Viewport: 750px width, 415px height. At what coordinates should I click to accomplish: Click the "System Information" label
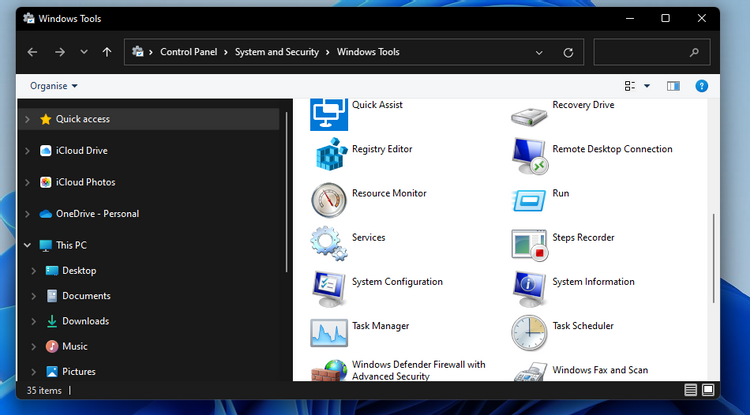tap(593, 282)
